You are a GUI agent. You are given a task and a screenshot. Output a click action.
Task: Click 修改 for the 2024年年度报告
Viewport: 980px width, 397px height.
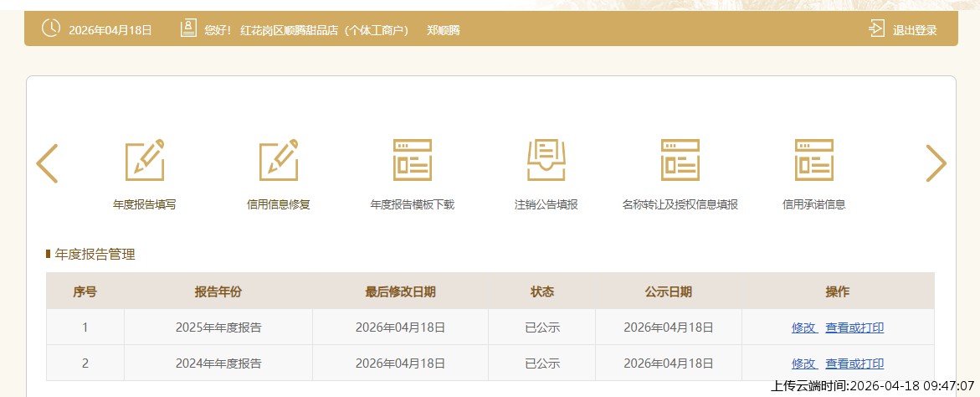pyautogui.click(x=803, y=363)
